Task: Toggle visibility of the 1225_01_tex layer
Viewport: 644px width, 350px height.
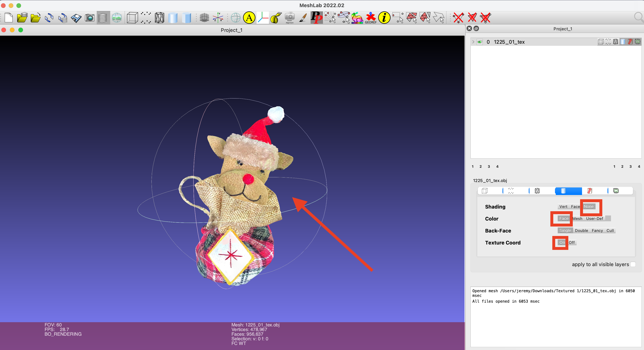Action: coord(480,42)
